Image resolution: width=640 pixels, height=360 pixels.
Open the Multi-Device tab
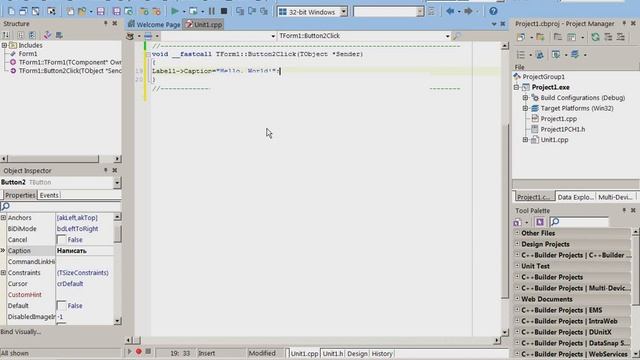click(x=615, y=197)
